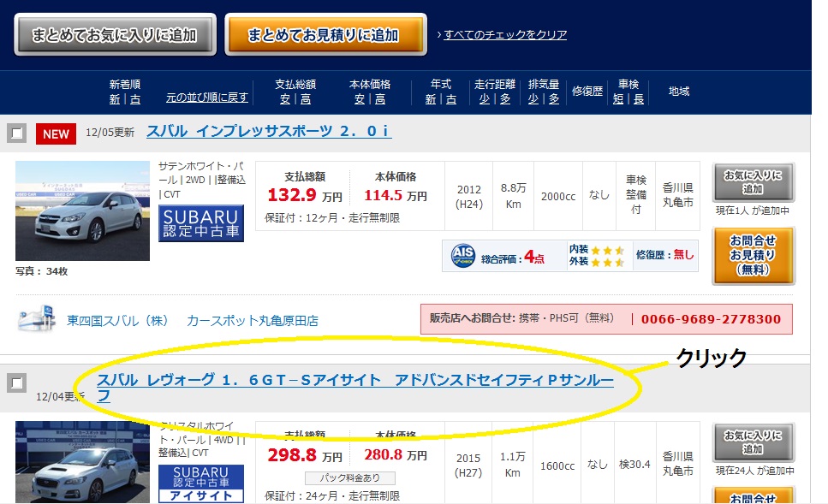Screen dimensions: 828x504
Task: Click the 総合評価：4点 rating text
Action: [512, 258]
